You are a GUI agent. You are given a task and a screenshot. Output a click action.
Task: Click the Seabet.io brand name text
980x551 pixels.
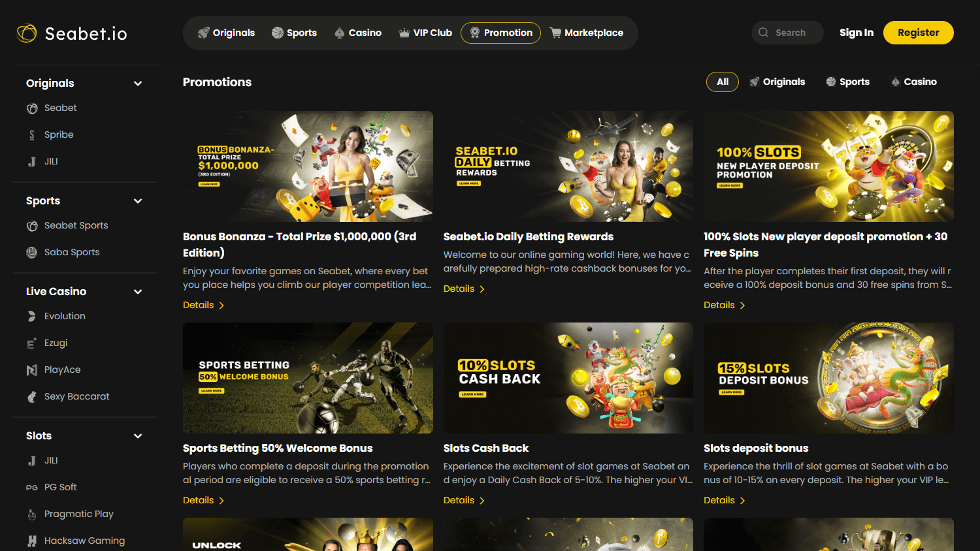[86, 33]
